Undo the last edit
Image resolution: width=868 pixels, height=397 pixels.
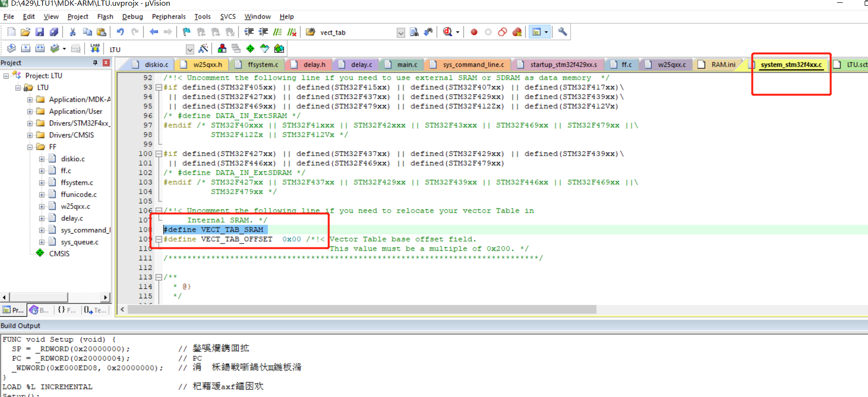tap(120, 32)
